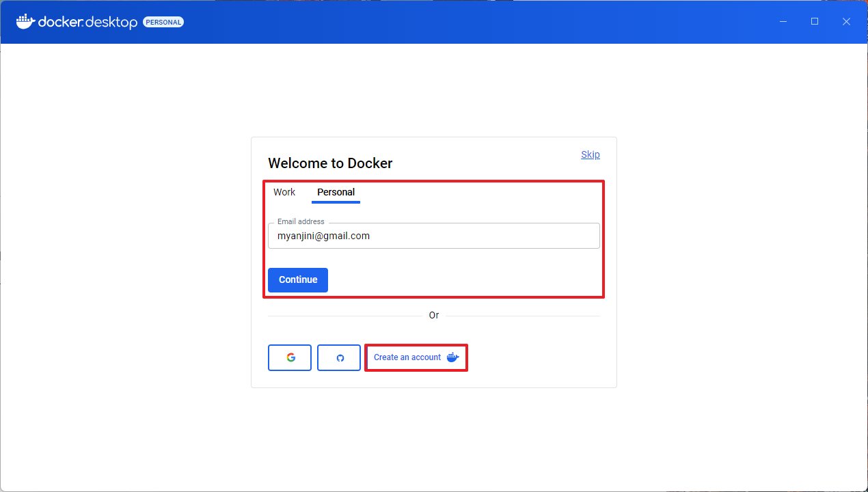Minimize the Docker Desktop window
The image size is (868, 492).
click(x=783, y=22)
